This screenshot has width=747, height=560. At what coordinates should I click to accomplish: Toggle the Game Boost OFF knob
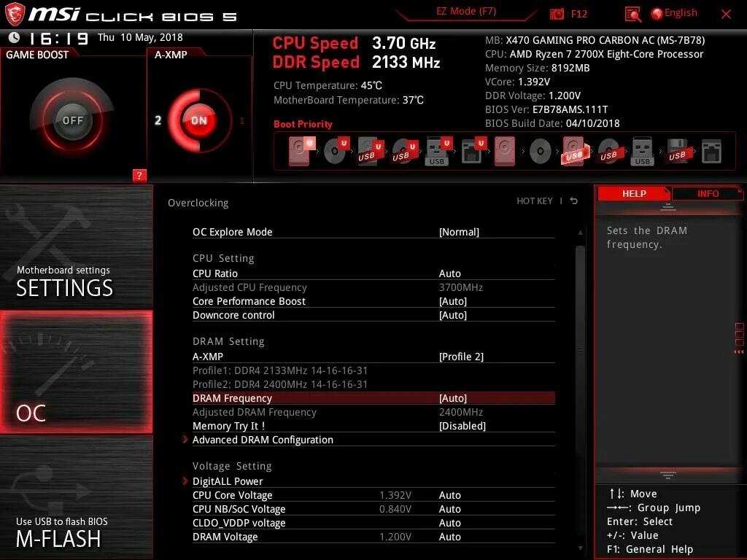(x=72, y=120)
